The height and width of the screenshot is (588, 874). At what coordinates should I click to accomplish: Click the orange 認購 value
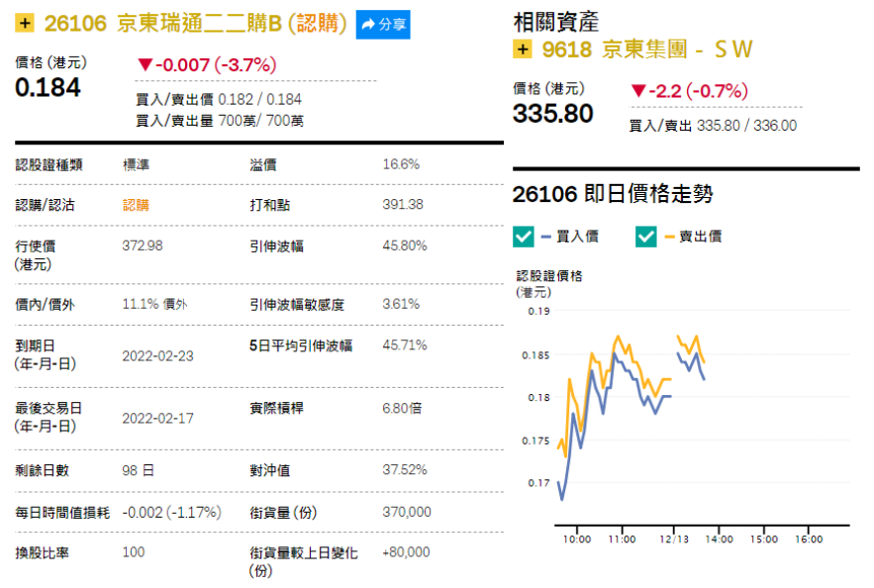point(136,205)
